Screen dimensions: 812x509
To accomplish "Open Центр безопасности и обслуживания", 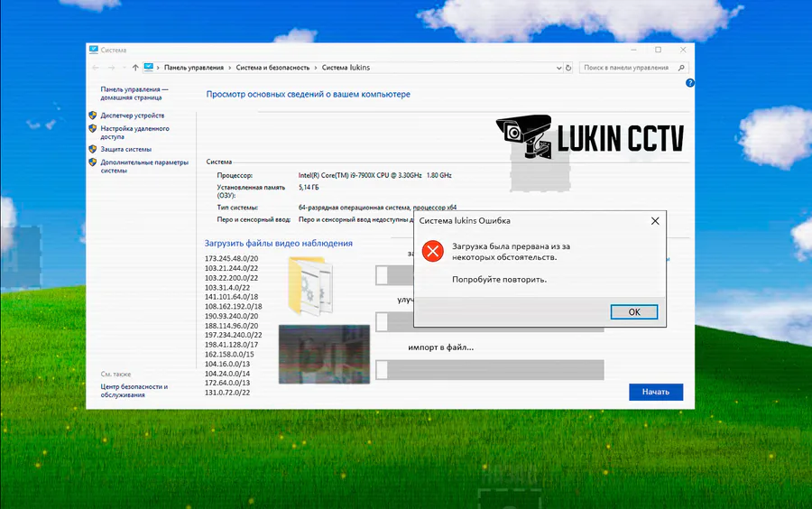I will [x=134, y=391].
